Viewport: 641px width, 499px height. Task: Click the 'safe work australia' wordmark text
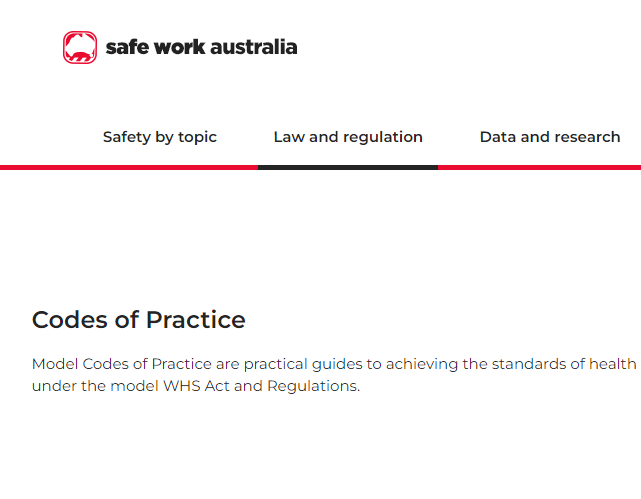pos(201,47)
